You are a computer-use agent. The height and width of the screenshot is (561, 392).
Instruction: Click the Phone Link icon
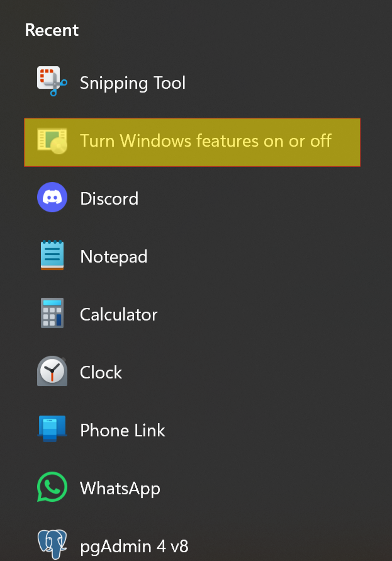coord(52,430)
